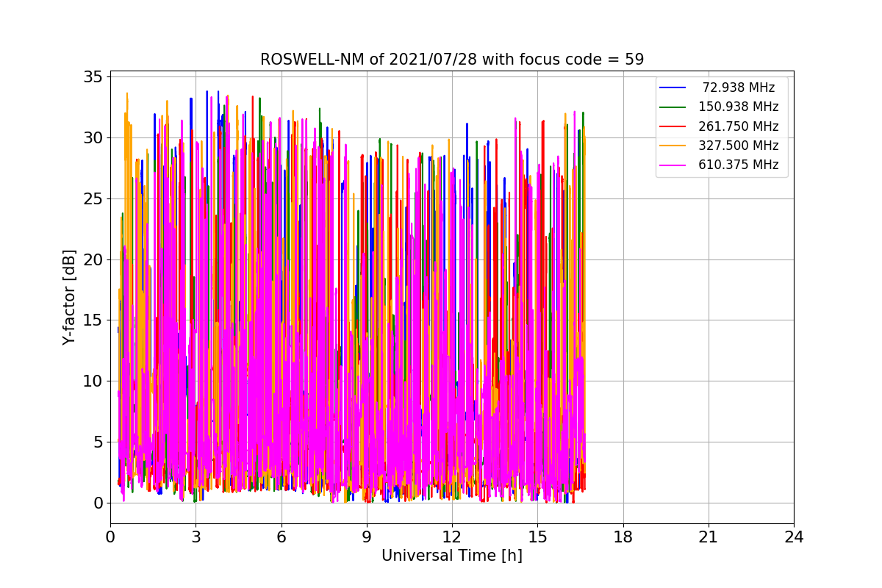Viewport: 882px width, 588px height.
Task: Click the x-axis tick label 9
Action: pyautogui.click(x=367, y=537)
